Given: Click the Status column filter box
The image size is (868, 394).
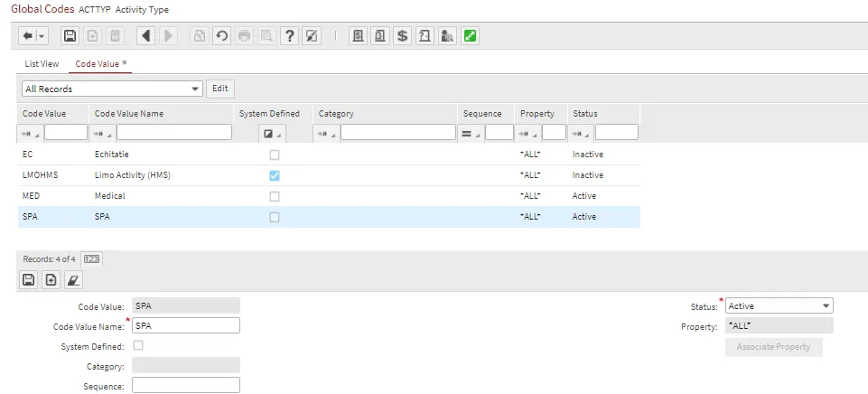Looking at the screenshot, I should coord(617,132).
